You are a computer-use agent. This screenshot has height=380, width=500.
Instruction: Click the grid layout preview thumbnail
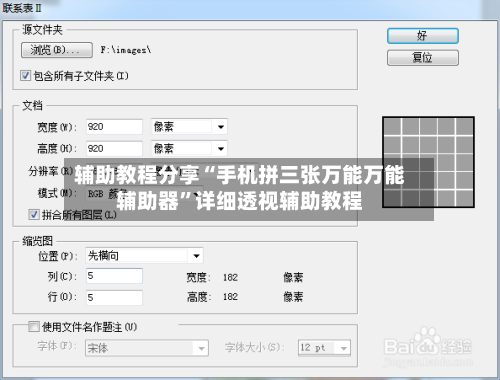pyautogui.click(x=428, y=162)
